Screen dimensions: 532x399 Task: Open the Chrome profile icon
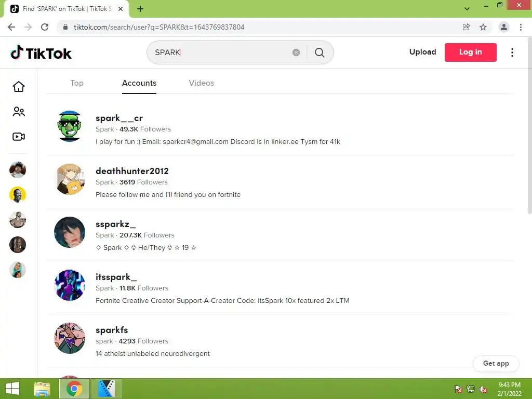(x=504, y=27)
